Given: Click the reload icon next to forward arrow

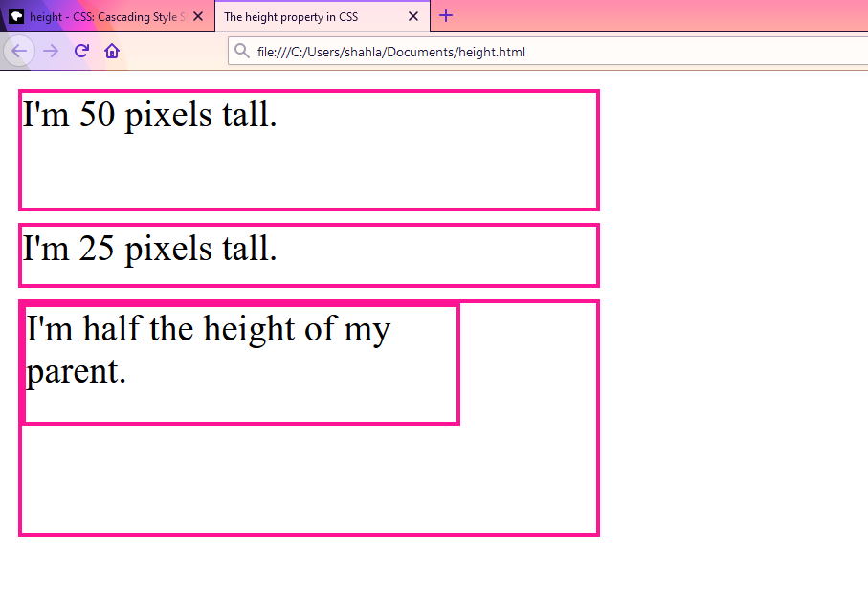Looking at the screenshot, I should click(81, 51).
